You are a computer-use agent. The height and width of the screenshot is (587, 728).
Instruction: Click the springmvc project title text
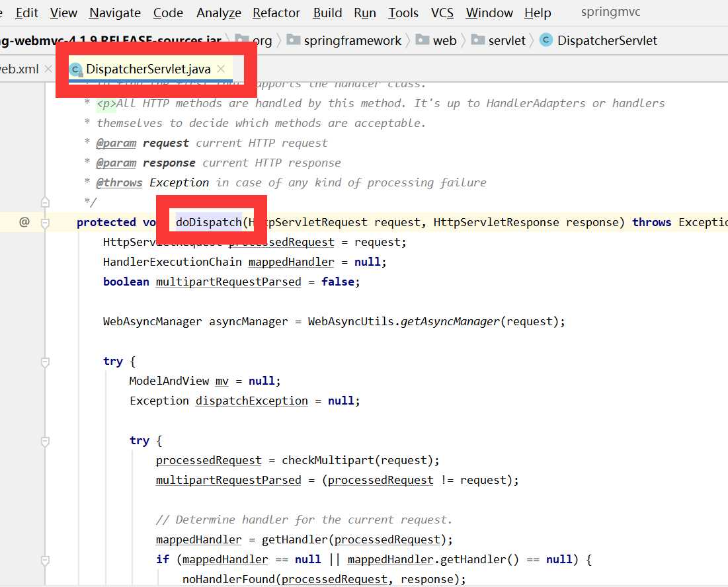(610, 12)
